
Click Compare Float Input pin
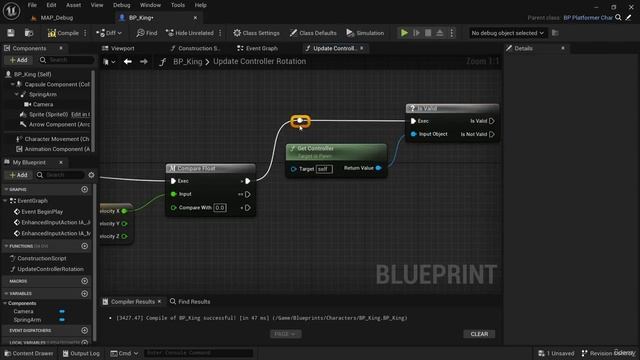[173, 194]
